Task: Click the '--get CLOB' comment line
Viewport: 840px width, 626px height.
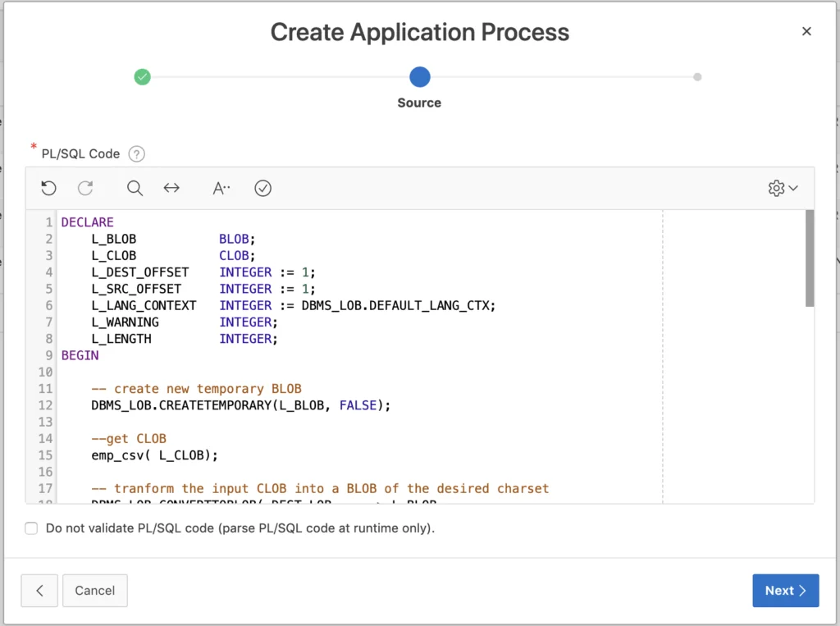Action: (x=129, y=438)
